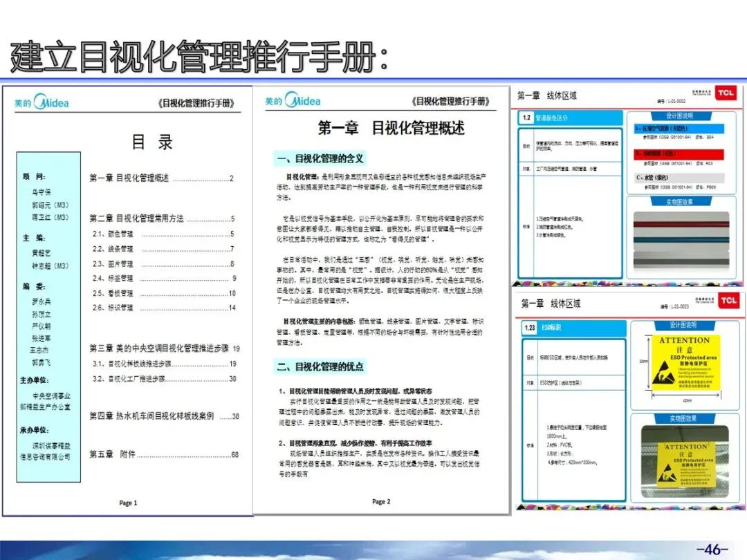Click section heading 一、目视化管理的含义
The height and width of the screenshot is (560, 747).
[x=320, y=158]
